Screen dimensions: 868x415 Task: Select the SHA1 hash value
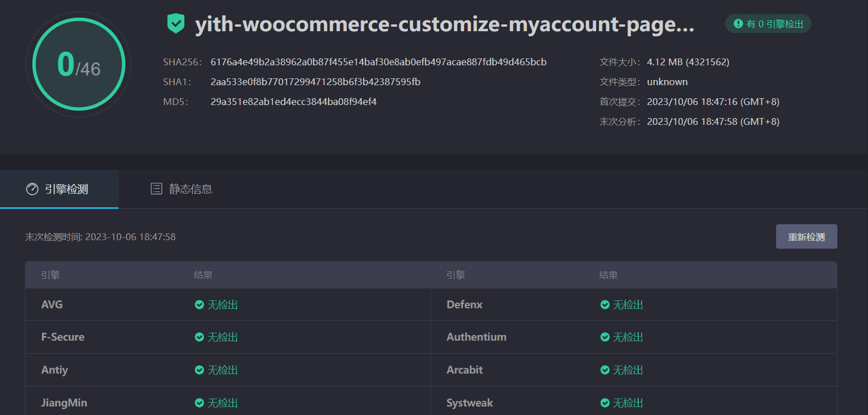[315, 82]
